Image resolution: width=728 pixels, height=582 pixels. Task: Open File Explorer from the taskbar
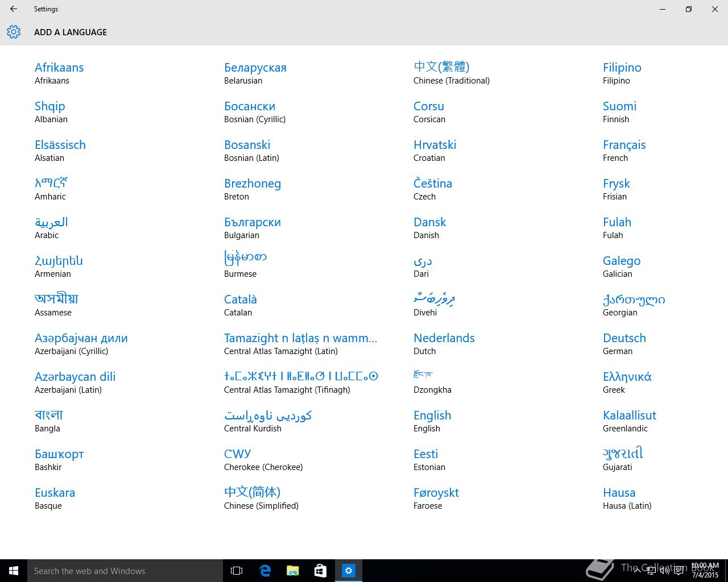(293, 571)
